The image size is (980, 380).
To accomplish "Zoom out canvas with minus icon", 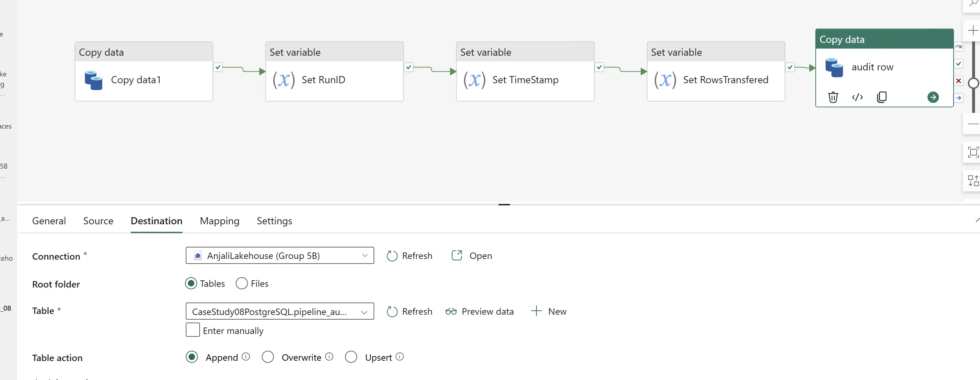I will point(973,124).
